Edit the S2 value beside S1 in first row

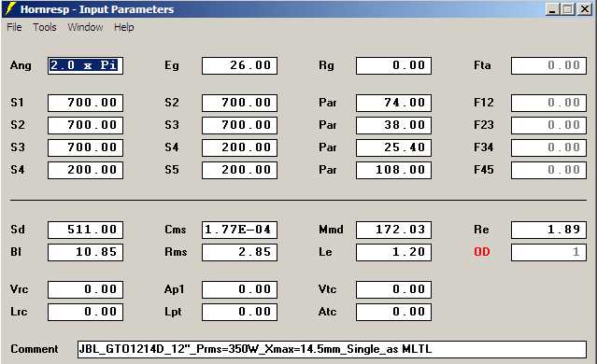239,103
